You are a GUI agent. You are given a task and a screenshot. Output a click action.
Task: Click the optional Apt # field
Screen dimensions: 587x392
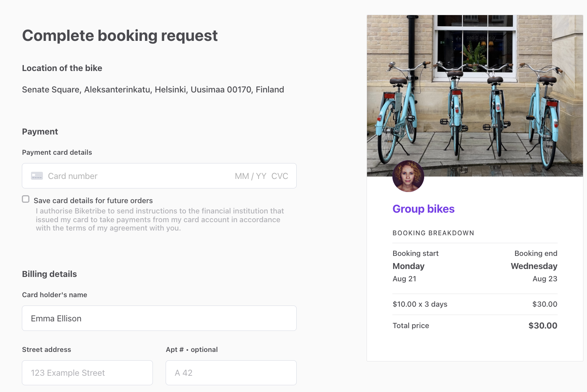click(x=231, y=373)
